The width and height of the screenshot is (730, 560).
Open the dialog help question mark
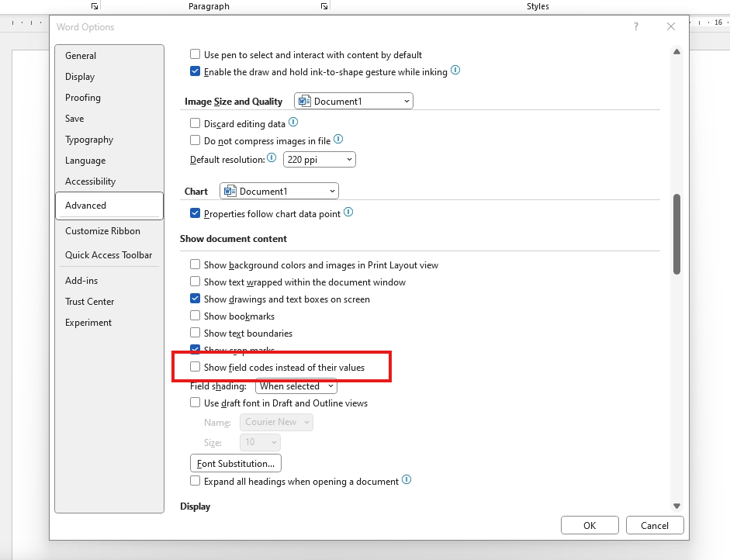click(x=635, y=27)
